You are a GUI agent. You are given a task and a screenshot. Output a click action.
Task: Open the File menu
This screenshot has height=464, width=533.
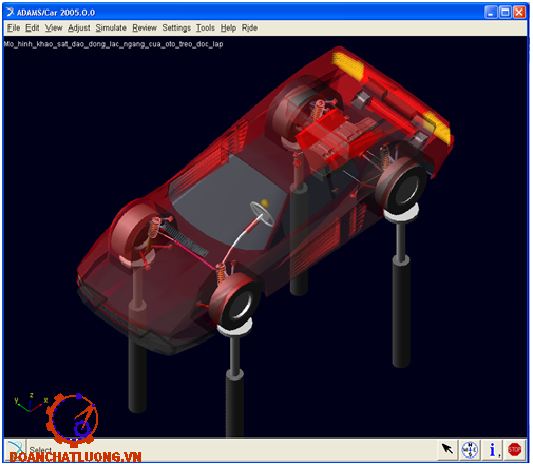coord(14,28)
